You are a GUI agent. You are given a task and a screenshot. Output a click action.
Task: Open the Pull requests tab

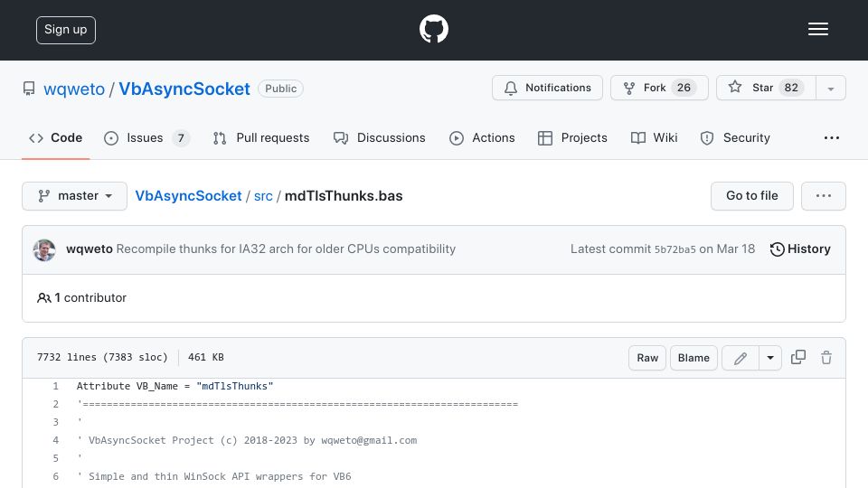261,137
